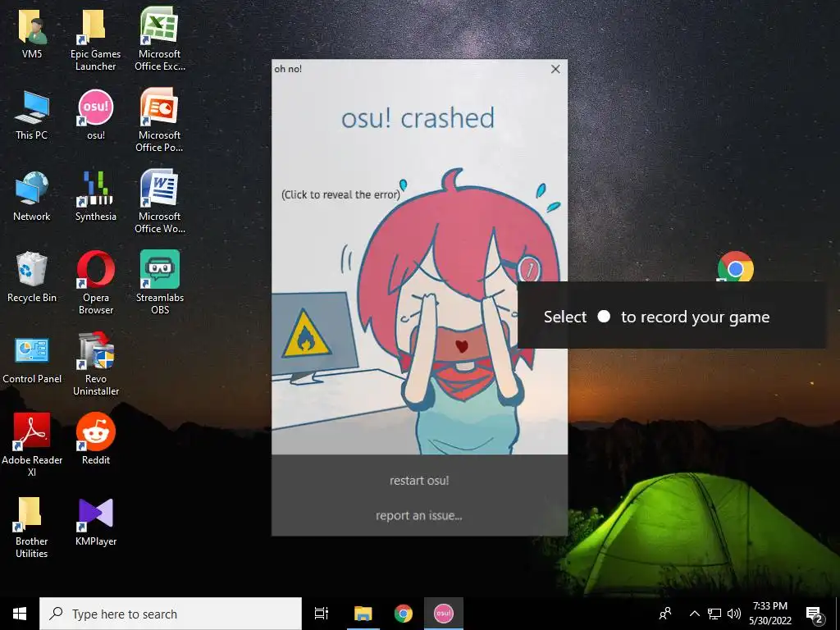Open the VM5 folder on desktop

coord(32,33)
